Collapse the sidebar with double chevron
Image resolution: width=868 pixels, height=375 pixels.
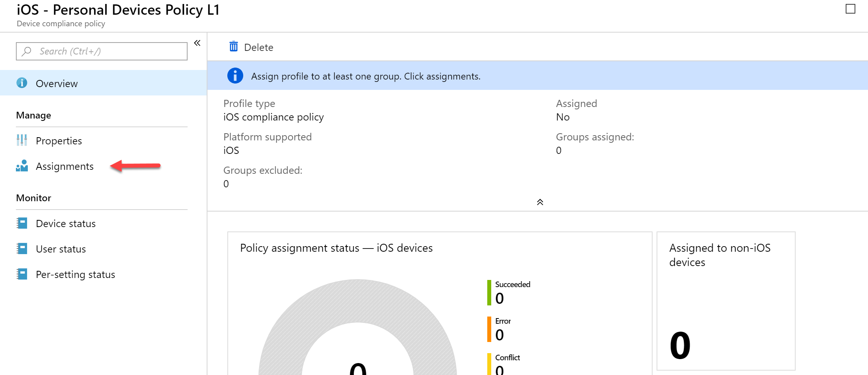[x=197, y=43]
